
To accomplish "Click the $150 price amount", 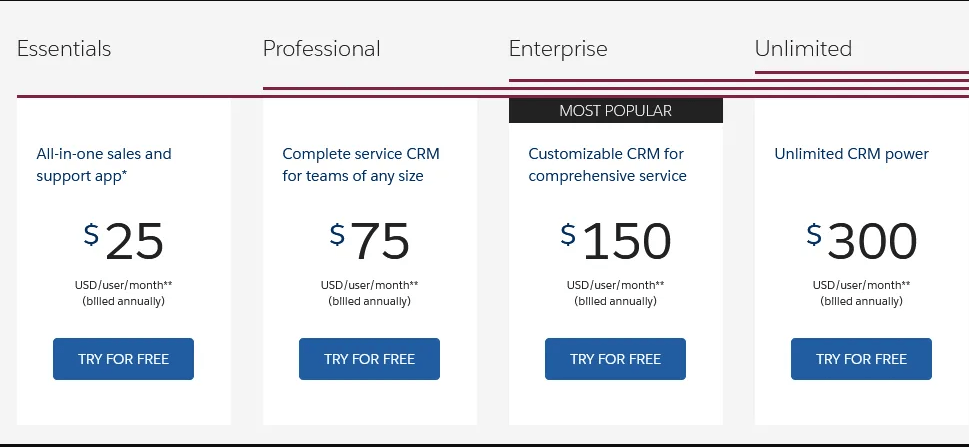I will click(616, 241).
